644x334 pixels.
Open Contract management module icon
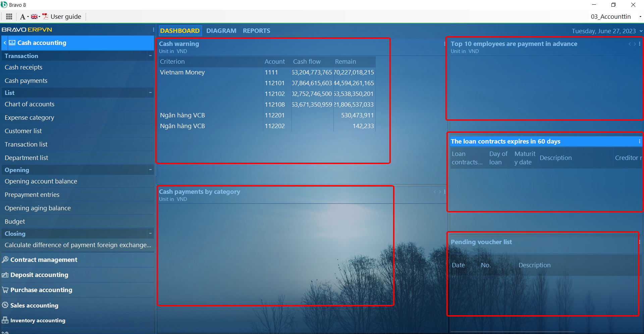(x=5, y=260)
